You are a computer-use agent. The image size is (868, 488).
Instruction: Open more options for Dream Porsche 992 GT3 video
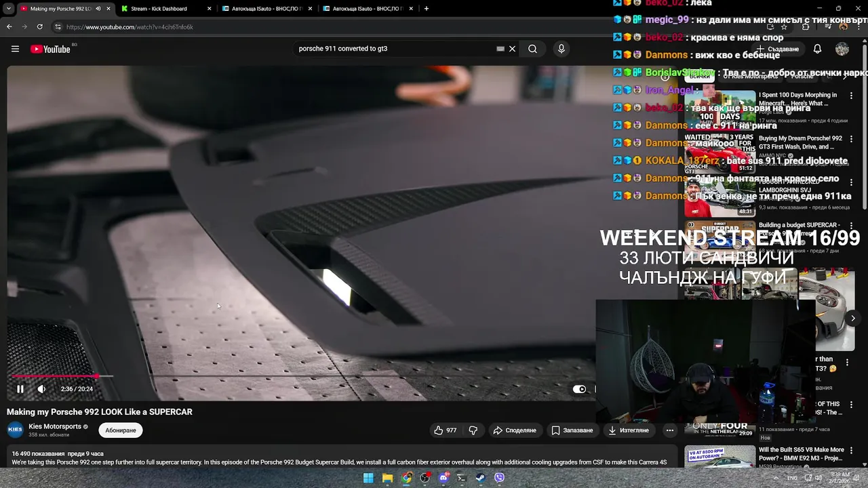851,140
